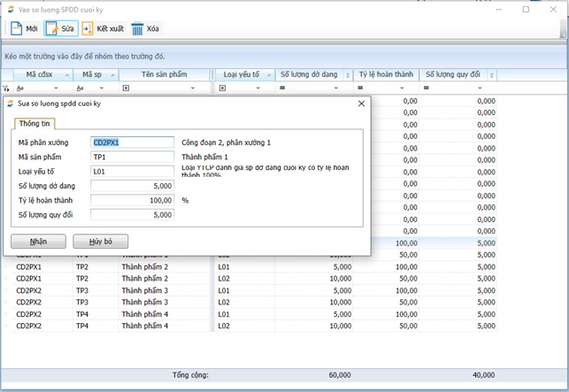Click the Aa filter operator under Mã sp

pos(79,88)
